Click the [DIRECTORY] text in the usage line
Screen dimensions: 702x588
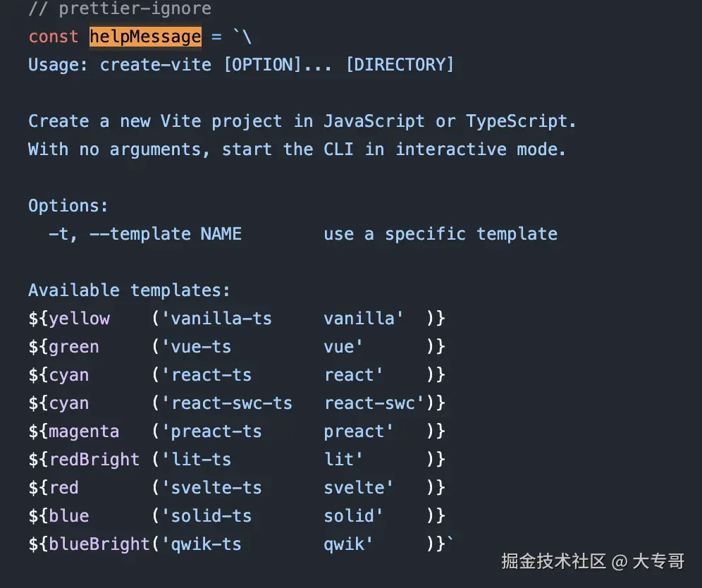tap(400, 65)
